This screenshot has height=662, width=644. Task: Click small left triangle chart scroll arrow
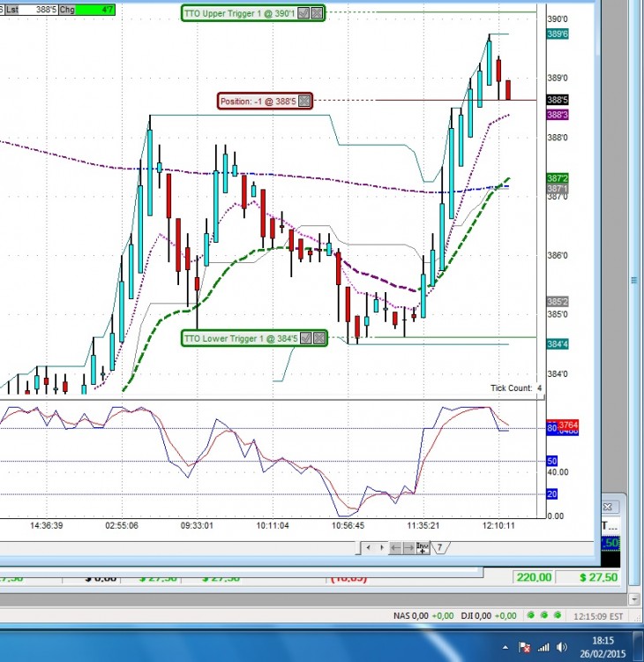(369, 547)
